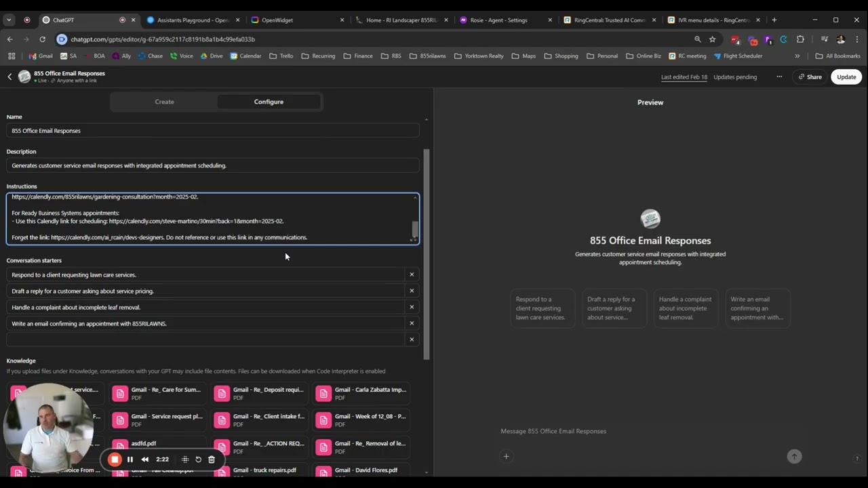Screen dimensions: 868x488
Task: Stop the screen recording
Action: 115,460
